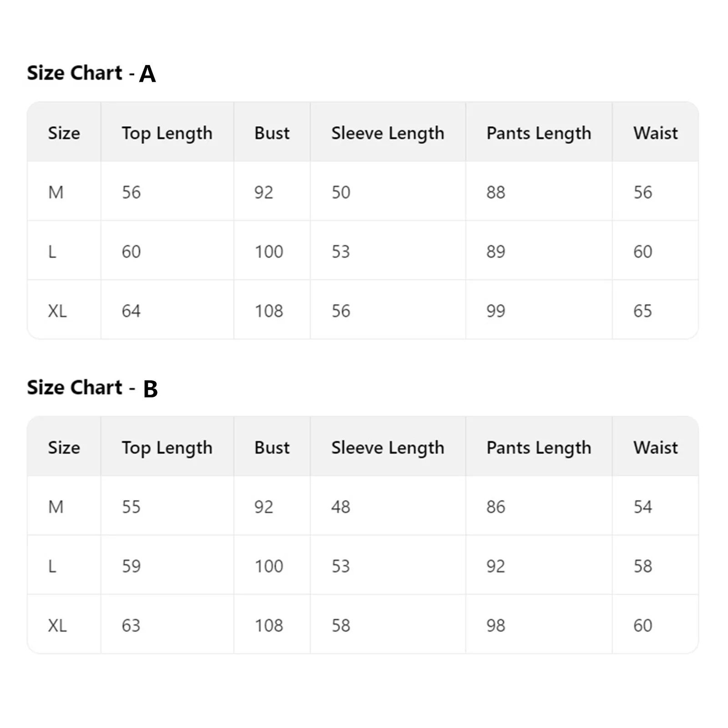Select Pants Length header in chart B
728x728 pixels.
point(539,448)
